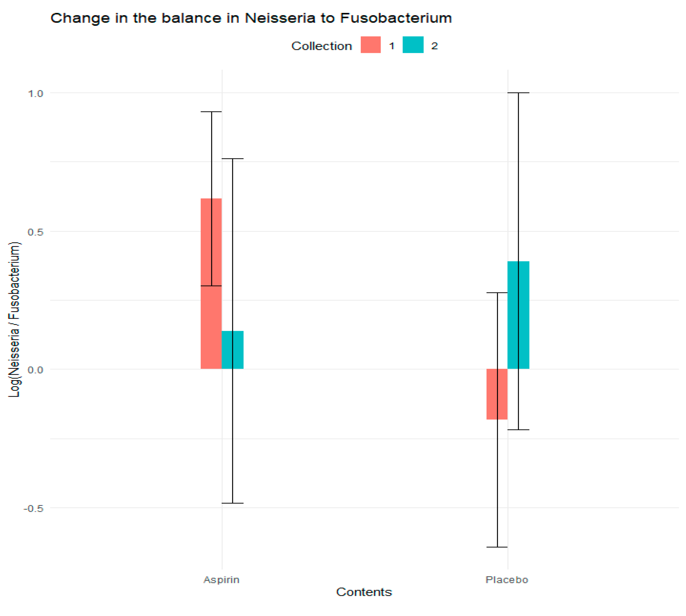
Task: Click the Contents x-axis title
Action: click(364, 592)
